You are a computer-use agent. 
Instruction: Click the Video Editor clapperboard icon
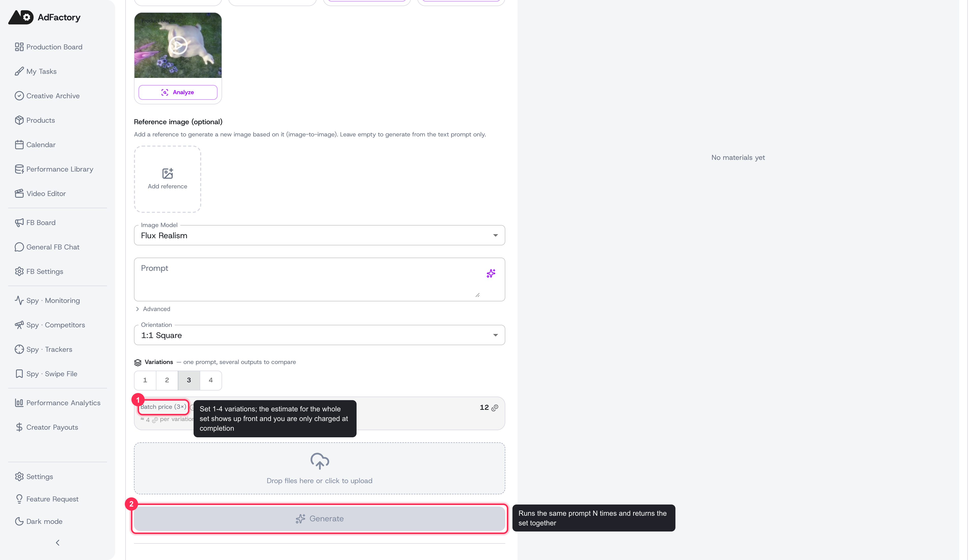pyautogui.click(x=19, y=193)
